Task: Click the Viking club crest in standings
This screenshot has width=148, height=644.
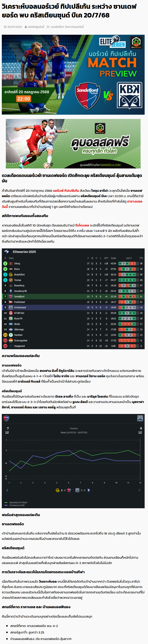Action: pyautogui.click(x=11, y=263)
